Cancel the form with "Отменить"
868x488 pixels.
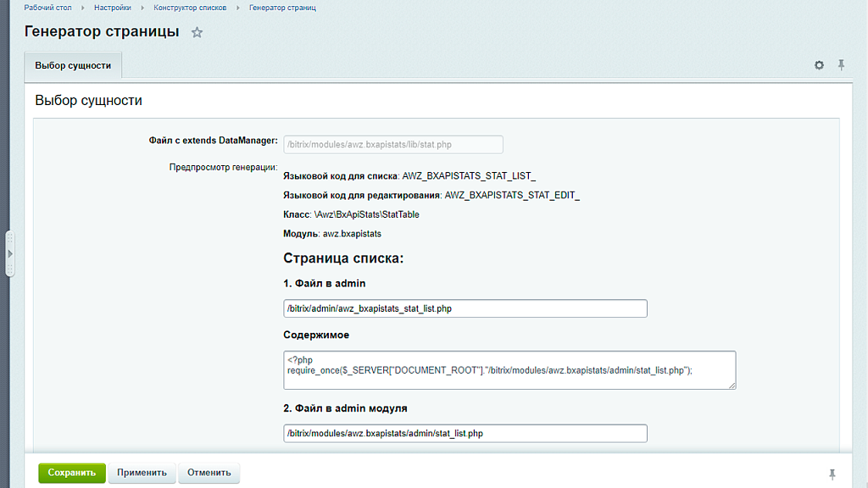click(x=209, y=473)
